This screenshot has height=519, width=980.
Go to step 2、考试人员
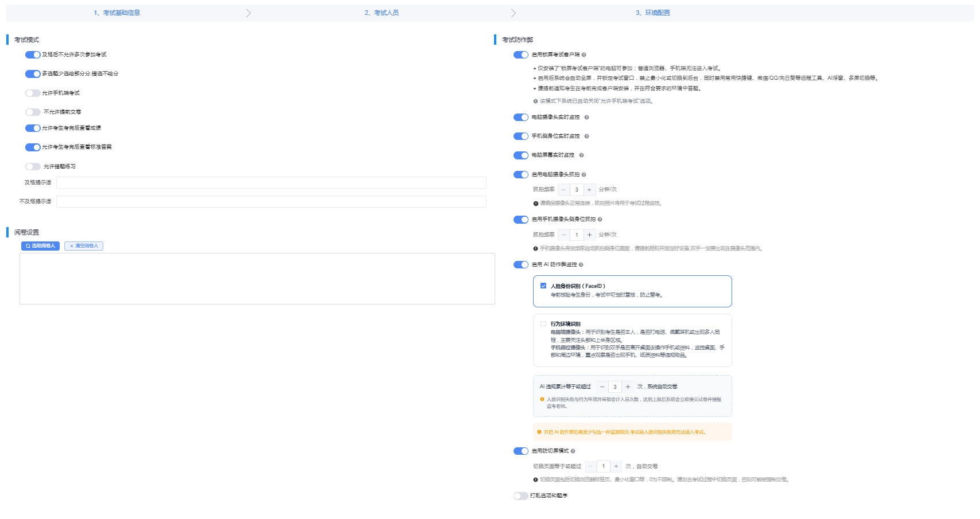tap(382, 13)
